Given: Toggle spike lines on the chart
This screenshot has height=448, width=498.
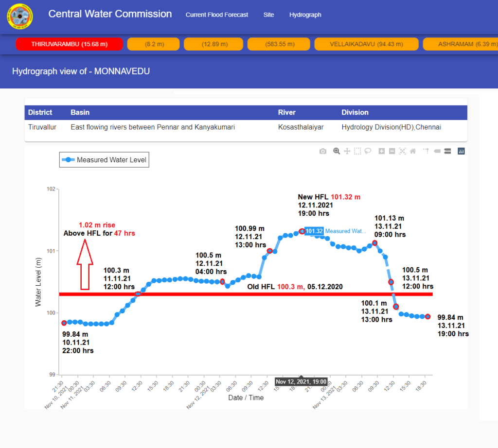Looking at the screenshot, I should tap(426, 151).
